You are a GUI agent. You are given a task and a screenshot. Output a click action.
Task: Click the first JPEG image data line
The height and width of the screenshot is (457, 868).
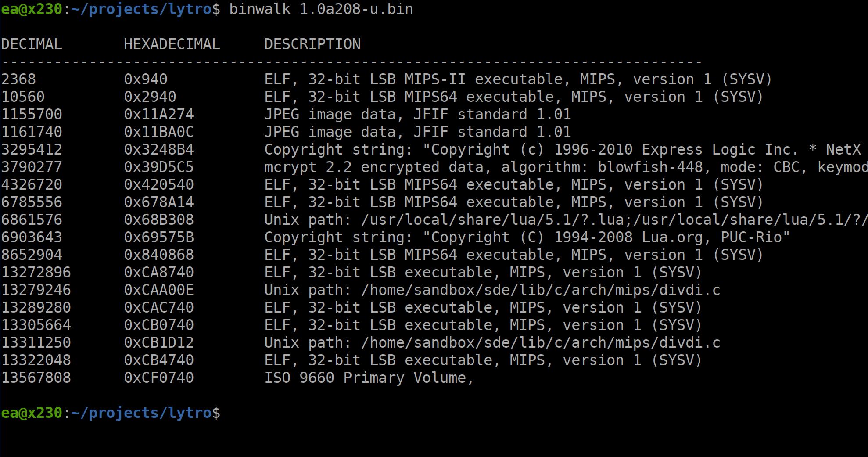coord(418,114)
